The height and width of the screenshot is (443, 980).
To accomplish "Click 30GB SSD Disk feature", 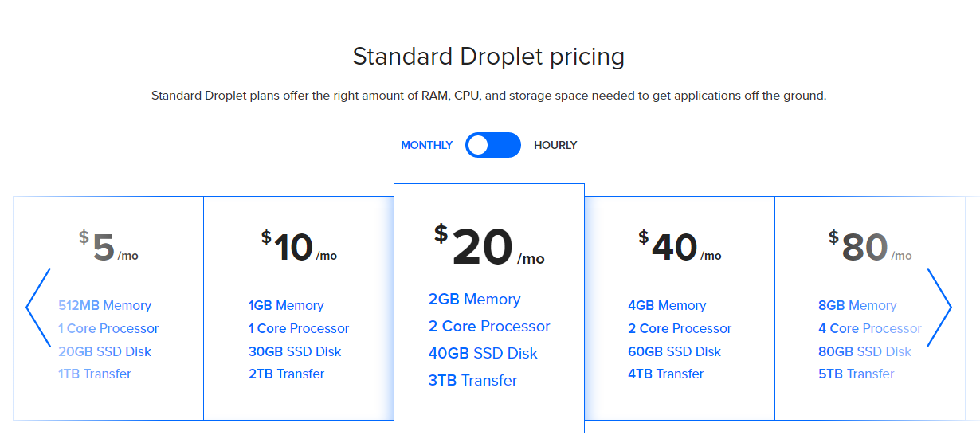I will point(295,351).
